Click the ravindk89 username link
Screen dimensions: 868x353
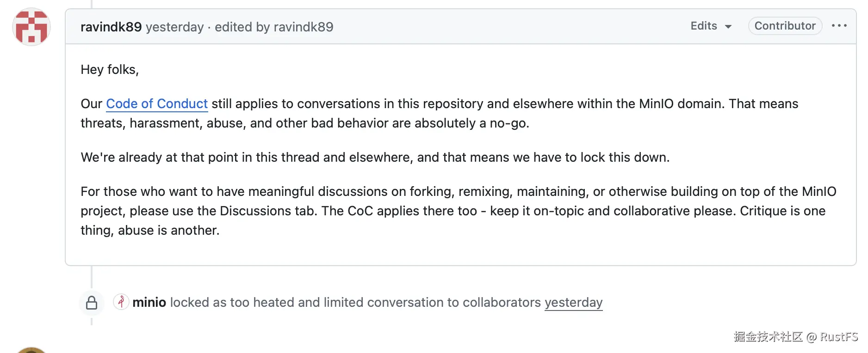click(111, 27)
